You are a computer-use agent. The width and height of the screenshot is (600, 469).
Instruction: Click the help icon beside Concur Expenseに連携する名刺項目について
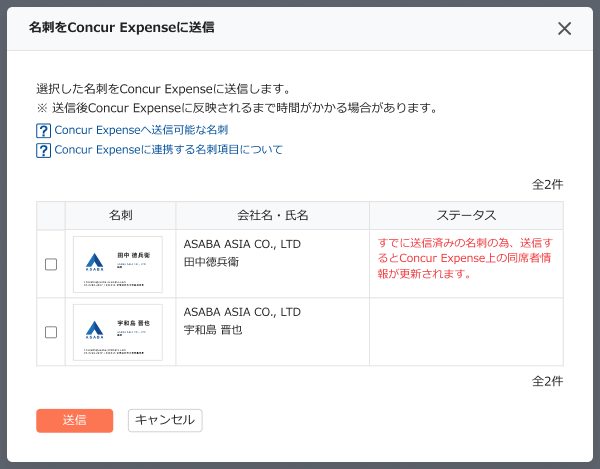(x=43, y=150)
